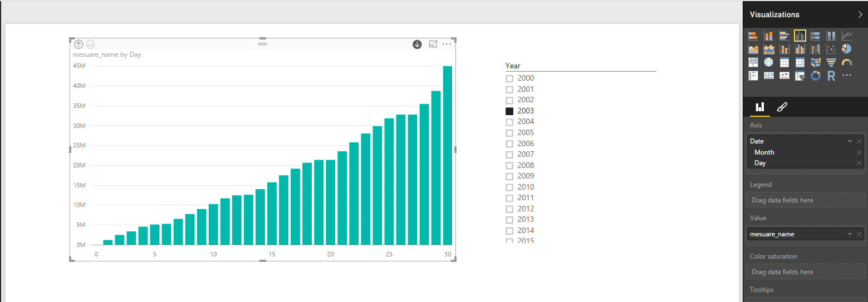Select the Pie chart visualization
Screen dimensions: 868x302
coord(847,49)
